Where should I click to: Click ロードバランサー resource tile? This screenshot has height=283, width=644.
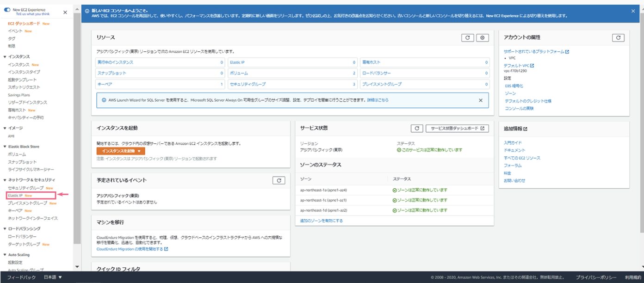pos(424,73)
